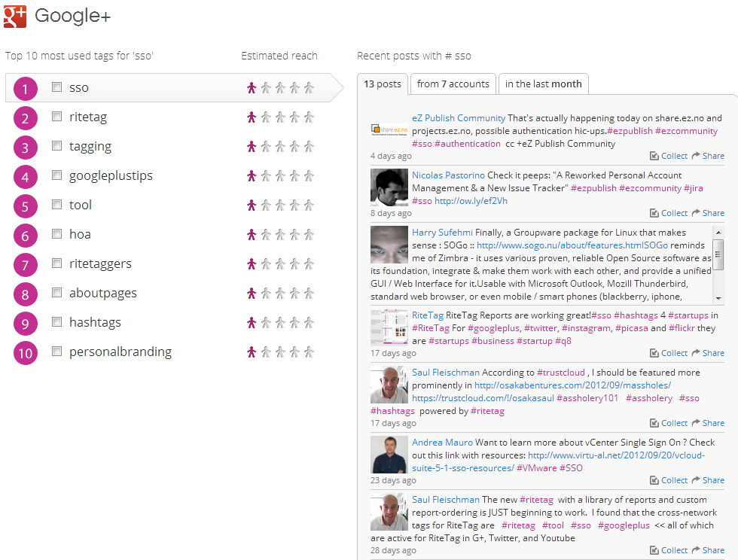Check the ritetaggers checkbox

click(x=57, y=263)
